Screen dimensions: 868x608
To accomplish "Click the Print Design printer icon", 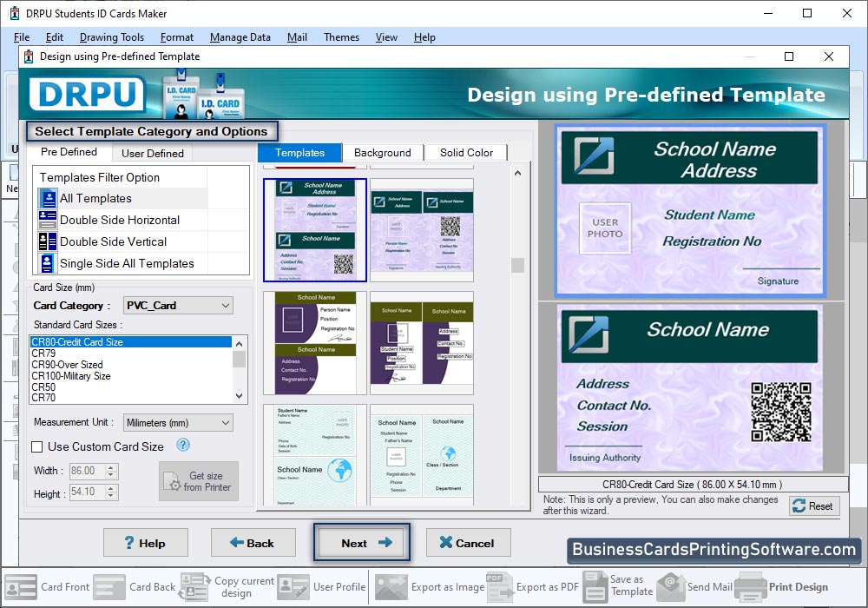I will coord(751,587).
